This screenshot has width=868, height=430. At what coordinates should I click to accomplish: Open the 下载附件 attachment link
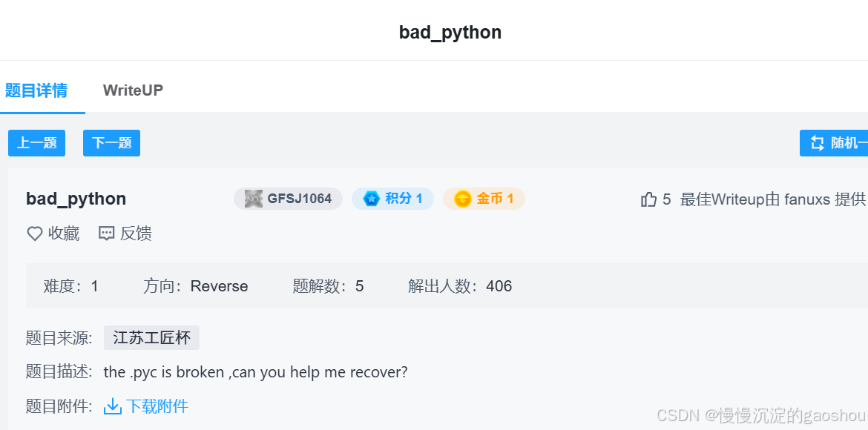tap(158, 406)
